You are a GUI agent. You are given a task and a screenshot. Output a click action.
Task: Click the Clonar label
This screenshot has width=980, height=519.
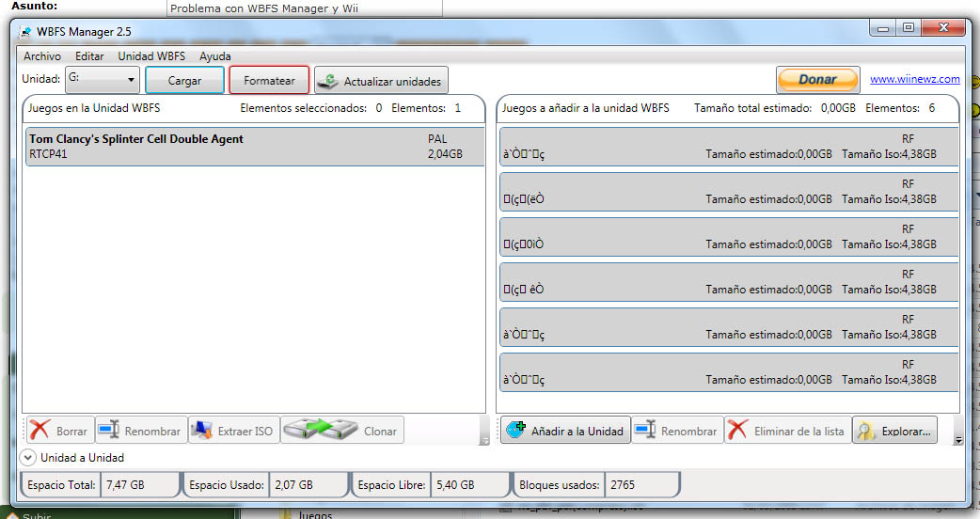click(380, 432)
